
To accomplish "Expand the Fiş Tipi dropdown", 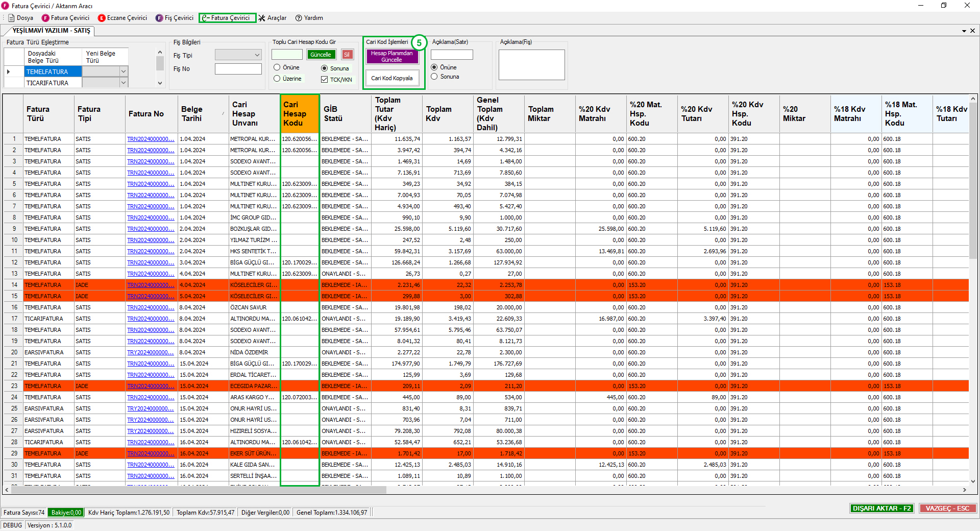I will (x=257, y=55).
